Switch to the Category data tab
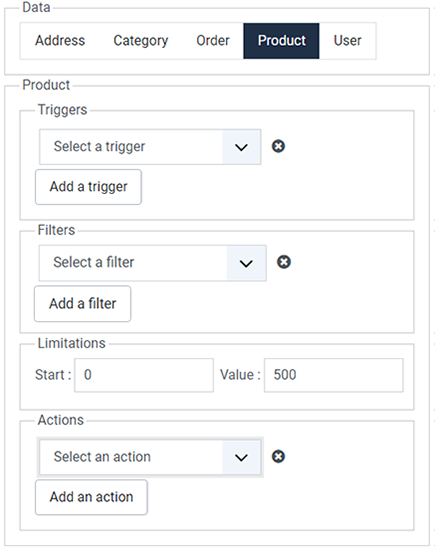This screenshot has height=554, width=435. pos(141,41)
